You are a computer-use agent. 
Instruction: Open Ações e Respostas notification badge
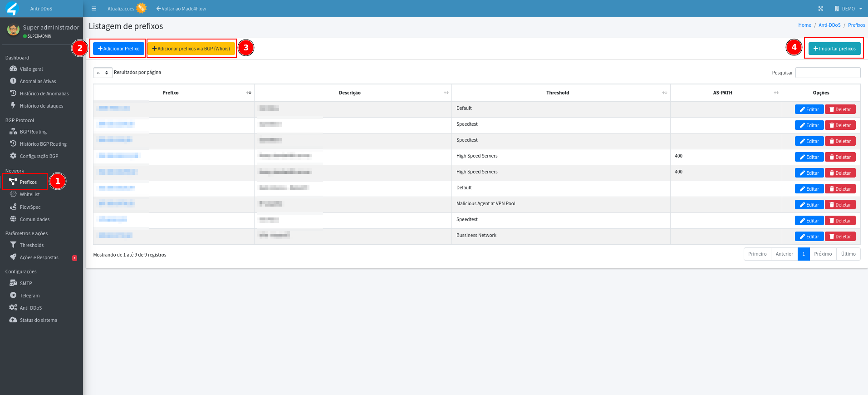[x=75, y=258]
